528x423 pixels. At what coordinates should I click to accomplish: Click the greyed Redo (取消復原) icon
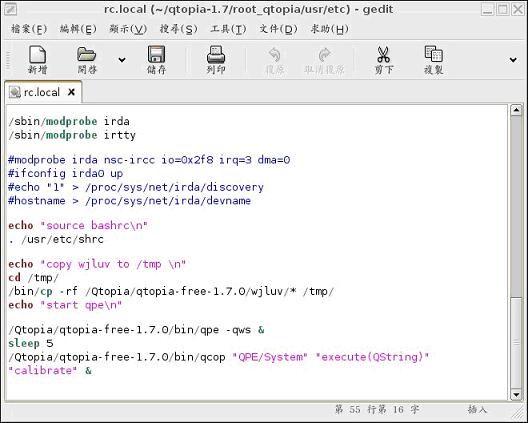pyautogui.click(x=324, y=55)
